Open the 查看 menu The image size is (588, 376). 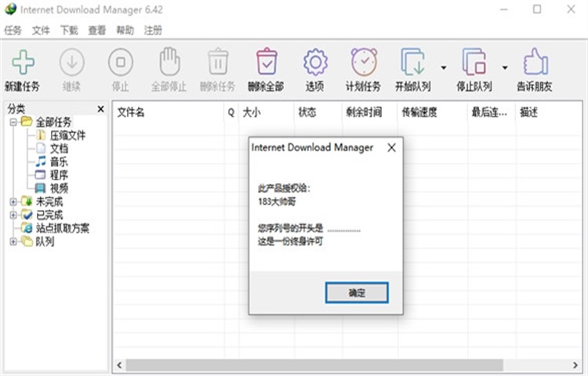pyautogui.click(x=97, y=30)
